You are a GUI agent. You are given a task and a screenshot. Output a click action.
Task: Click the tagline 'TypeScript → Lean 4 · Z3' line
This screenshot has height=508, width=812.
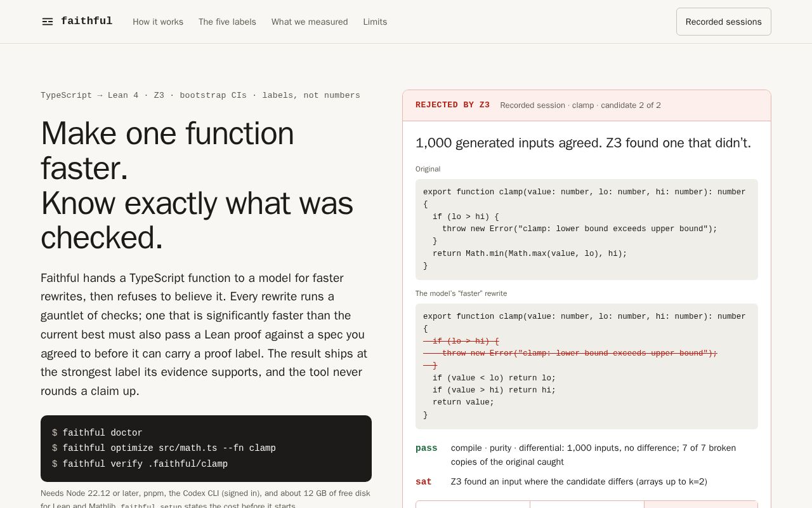pyautogui.click(x=200, y=95)
